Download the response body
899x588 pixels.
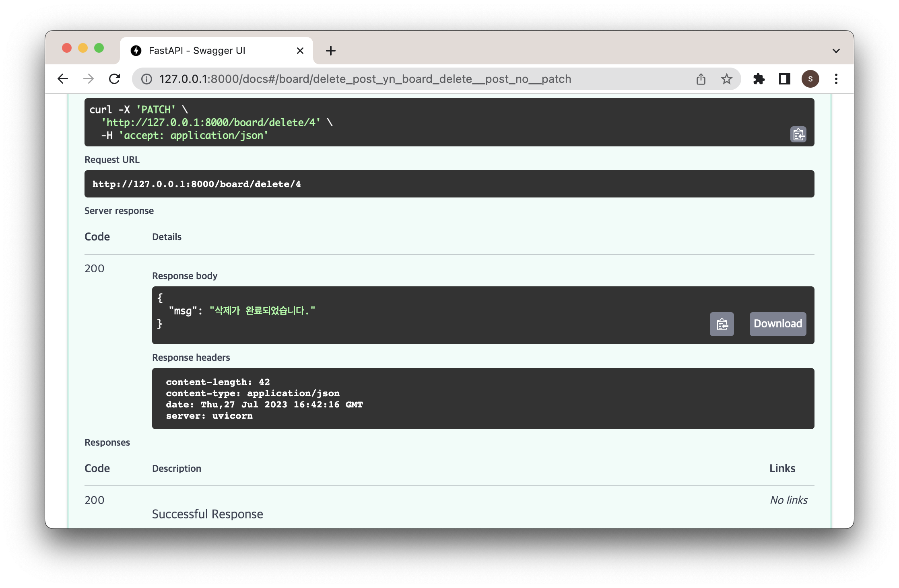[777, 324]
